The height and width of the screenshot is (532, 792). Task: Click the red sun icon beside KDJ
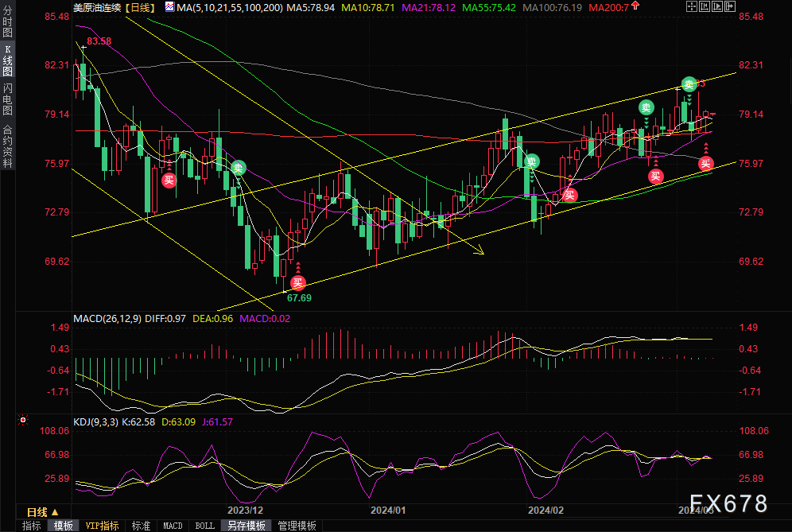(23, 421)
